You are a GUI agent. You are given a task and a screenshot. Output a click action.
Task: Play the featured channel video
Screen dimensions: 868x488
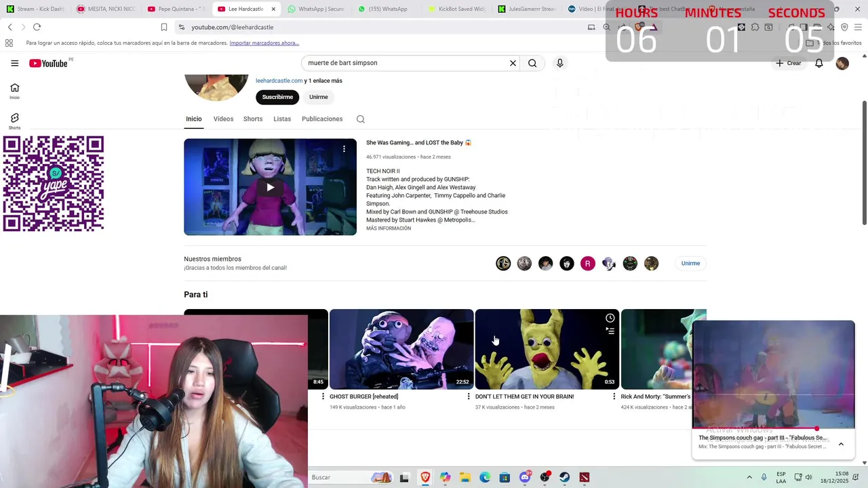point(270,187)
